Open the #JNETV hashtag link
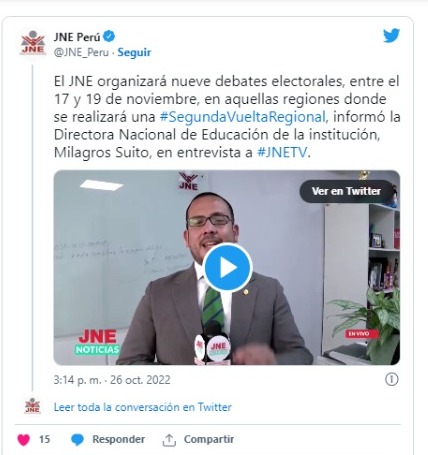The width and height of the screenshot is (428, 455). coord(282,153)
